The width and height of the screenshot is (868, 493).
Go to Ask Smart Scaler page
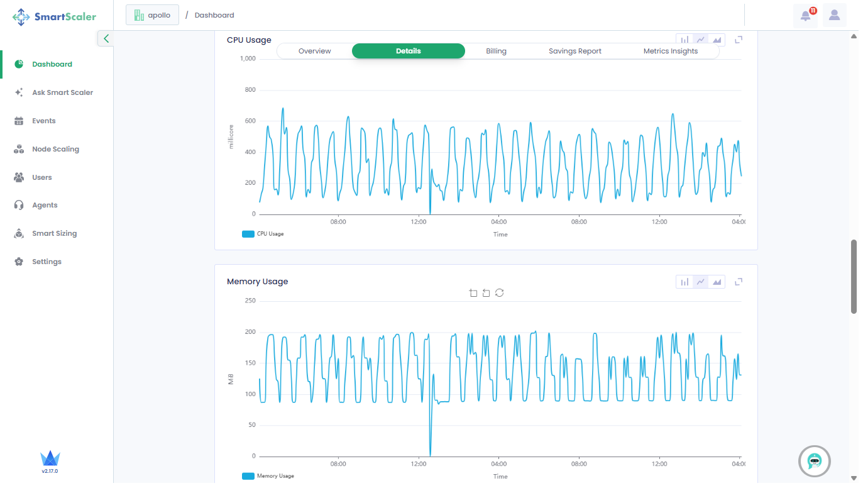[62, 92]
